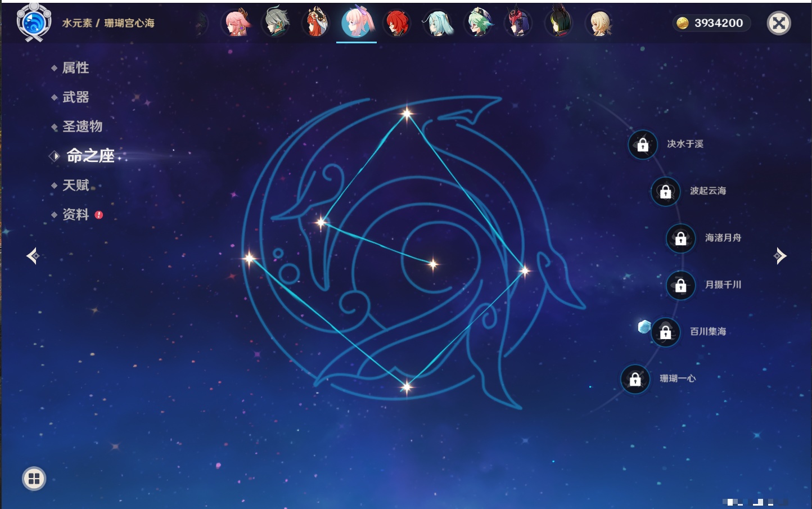
Task: Click the 决水于溪 label
Action: 685,144
